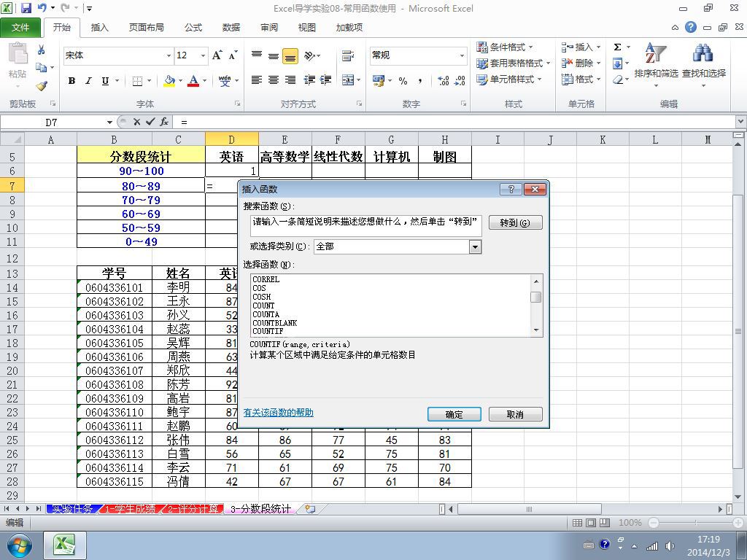Click the accounting number format icon
Screen dimensions: 747x560
coord(379,81)
